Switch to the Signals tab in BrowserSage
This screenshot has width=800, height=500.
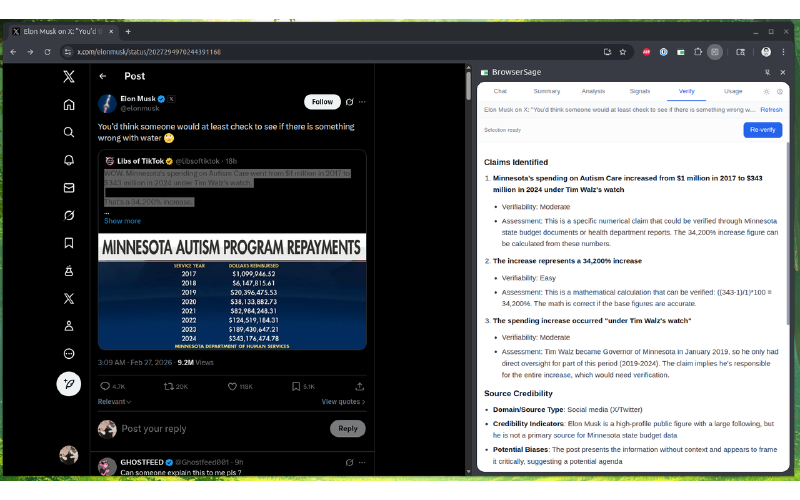coord(640,91)
